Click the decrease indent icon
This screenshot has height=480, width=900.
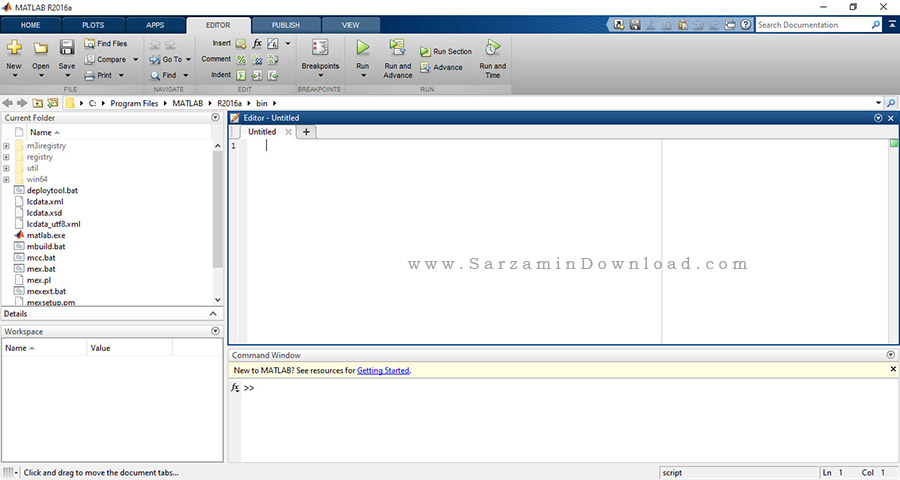(273, 75)
